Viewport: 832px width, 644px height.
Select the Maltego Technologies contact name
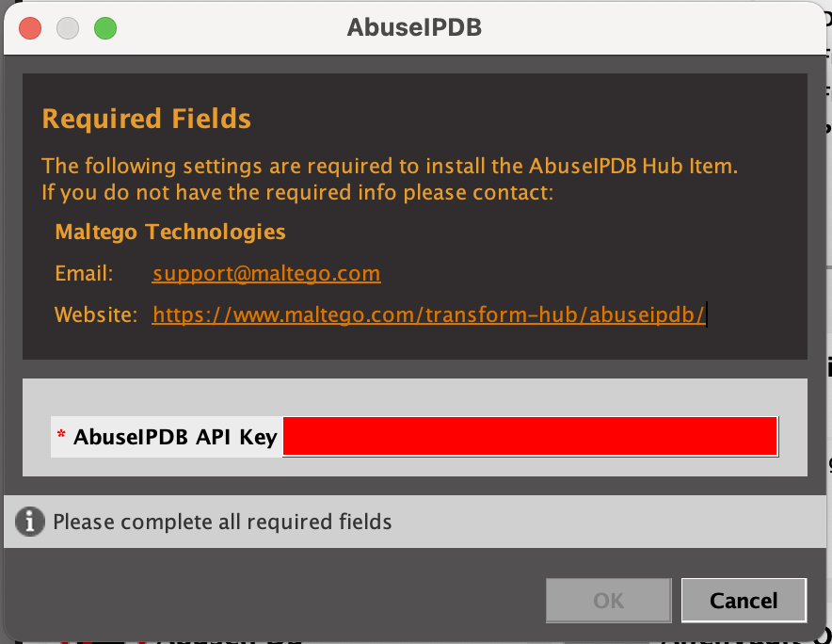click(170, 232)
